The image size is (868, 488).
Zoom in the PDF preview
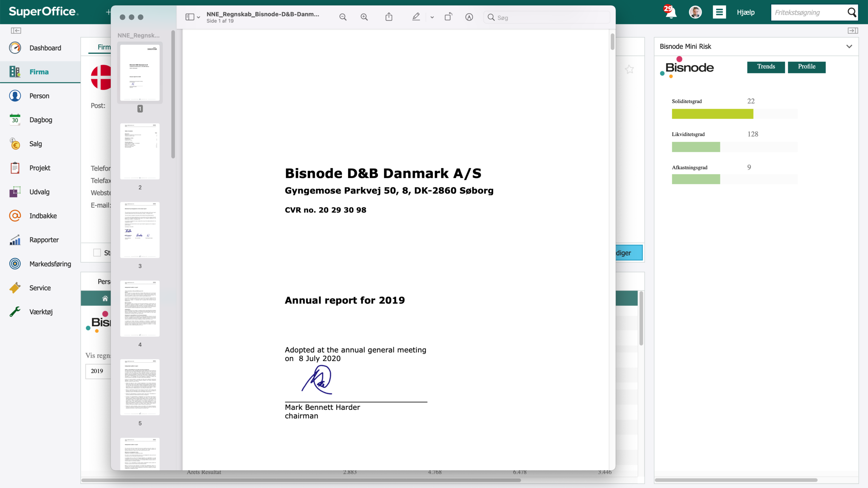[x=364, y=17]
